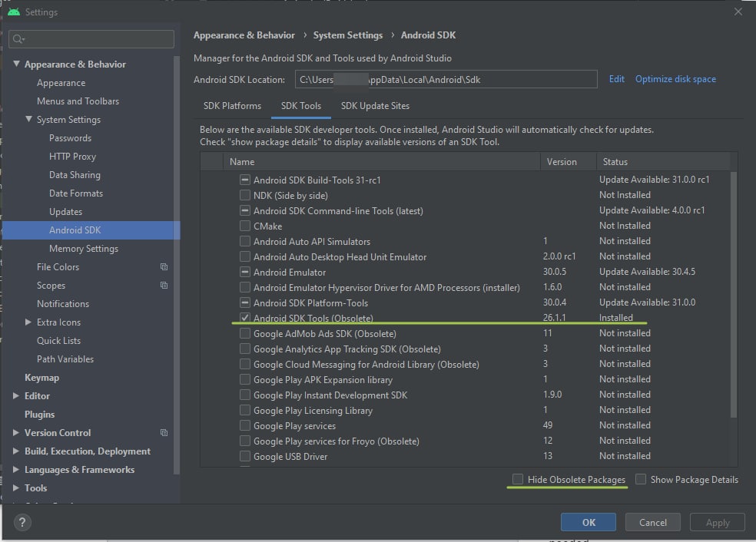Click the Cancel button
The width and height of the screenshot is (756, 542).
pos(653,522)
